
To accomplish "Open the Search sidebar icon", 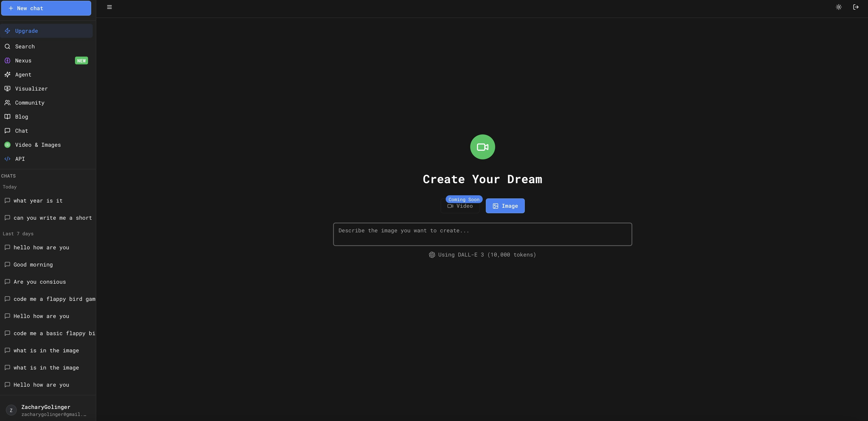I will click(x=7, y=46).
